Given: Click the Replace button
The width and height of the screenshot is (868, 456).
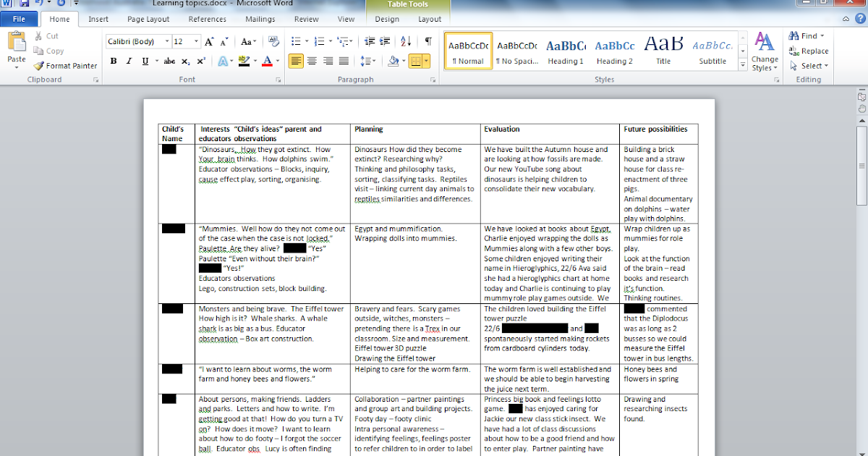Looking at the screenshot, I should (x=809, y=51).
